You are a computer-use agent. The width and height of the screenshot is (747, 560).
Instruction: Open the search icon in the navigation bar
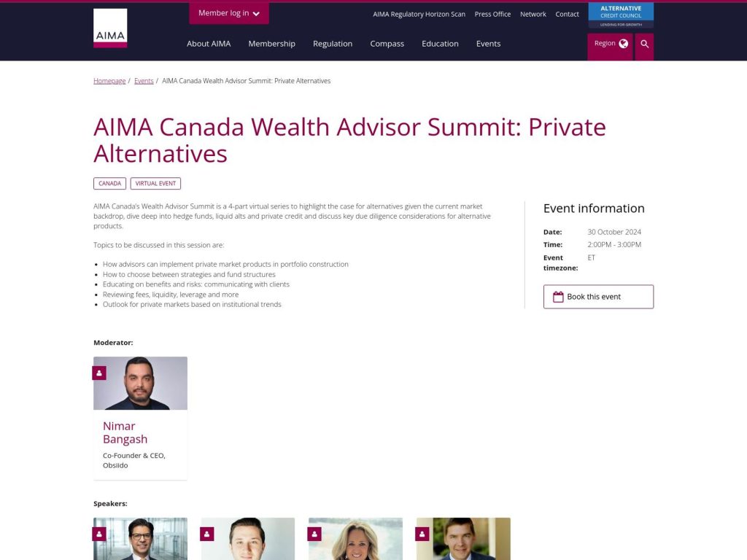(x=644, y=44)
